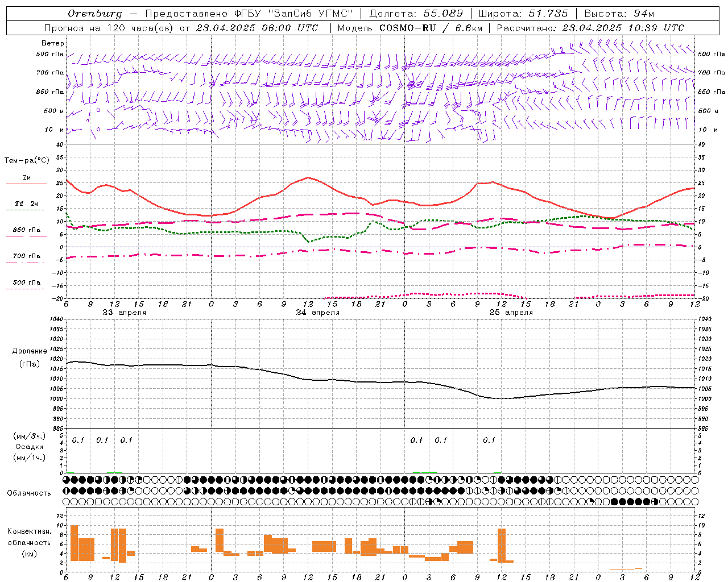Click the "Осадки" precipitation label
Viewport: 728px width, 582px height.
pyautogui.click(x=30, y=447)
